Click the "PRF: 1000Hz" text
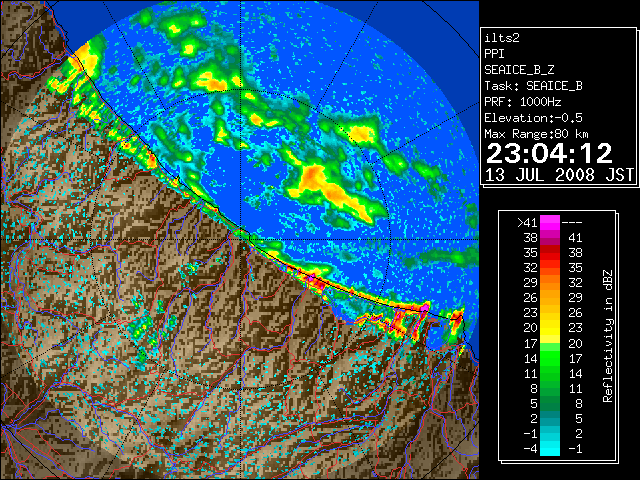 523,102
